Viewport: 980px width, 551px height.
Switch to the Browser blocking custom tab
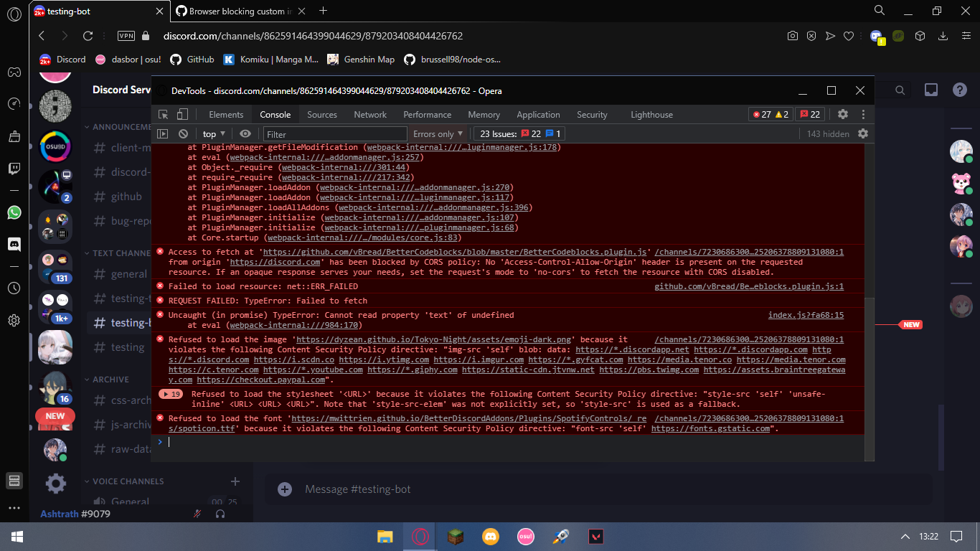click(240, 11)
